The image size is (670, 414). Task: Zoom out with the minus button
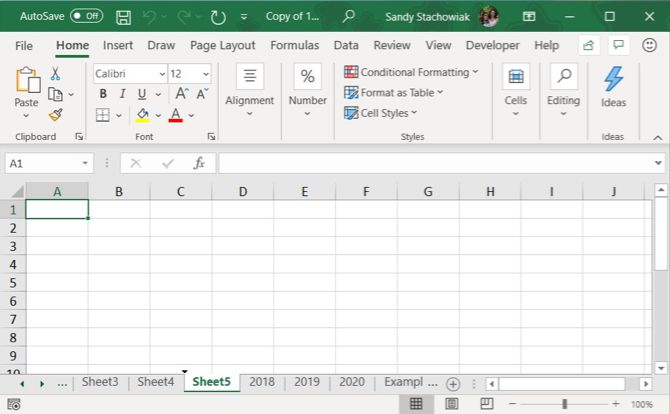[513, 404]
